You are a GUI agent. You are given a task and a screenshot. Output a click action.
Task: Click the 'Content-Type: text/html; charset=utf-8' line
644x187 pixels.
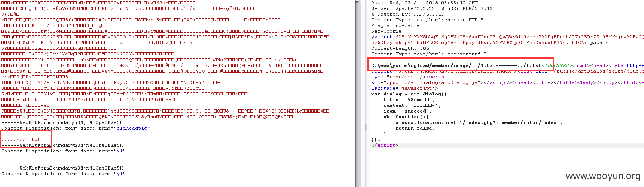pyautogui.click(x=429, y=54)
